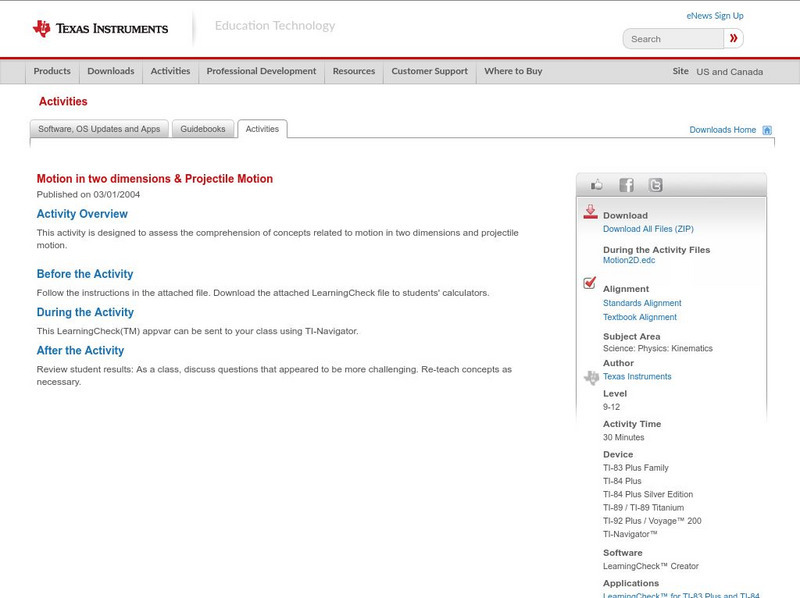Open the Professional Development menu
Screen dimensions: 800x598
tap(261, 71)
